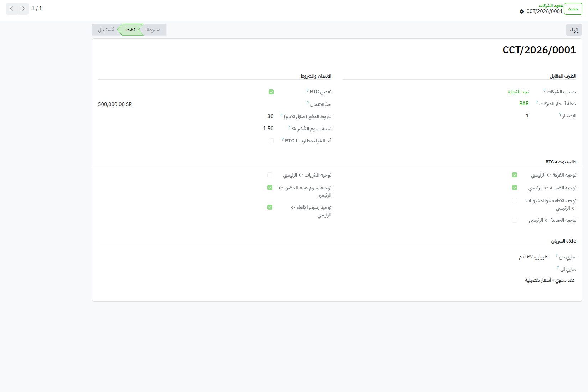The width and height of the screenshot is (588, 392).
Task: Toggle the تفعيل BTC checkbox
Action: tap(271, 92)
